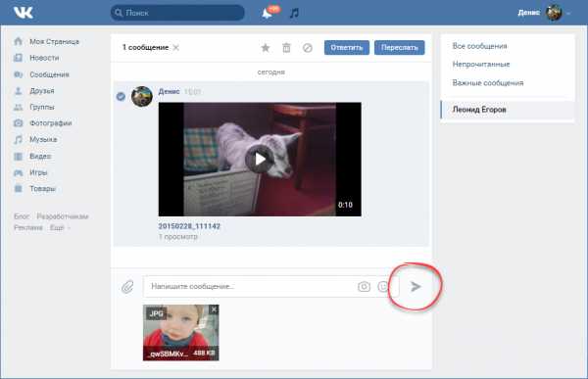This screenshot has width=588, height=379.
Task: Click the camera icon in message field
Action: pyautogui.click(x=364, y=287)
